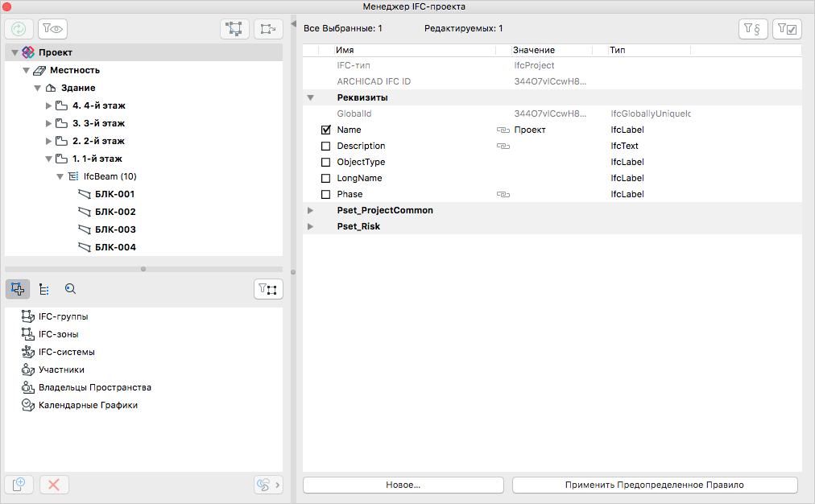Click the IFC-системы icon

pos(27,352)
